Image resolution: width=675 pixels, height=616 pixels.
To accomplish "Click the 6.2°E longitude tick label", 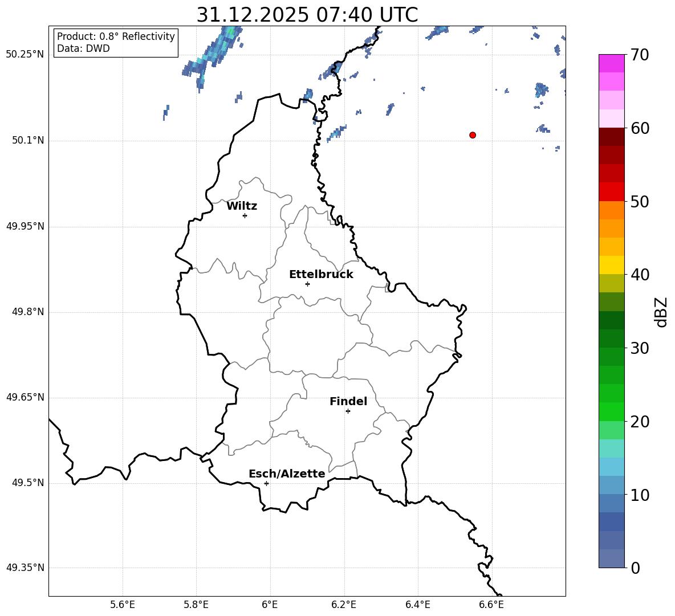I will coord(344,605).
